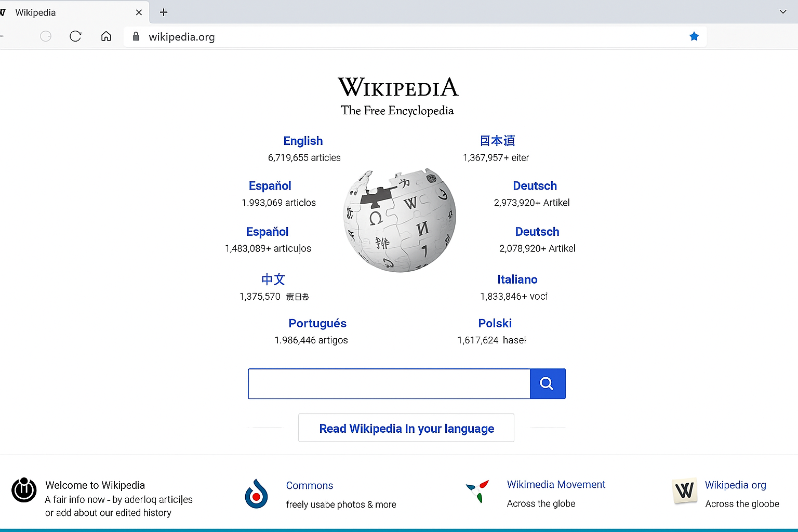Click the Commons logo icon
798x532 pixels.
coord(256,494)
